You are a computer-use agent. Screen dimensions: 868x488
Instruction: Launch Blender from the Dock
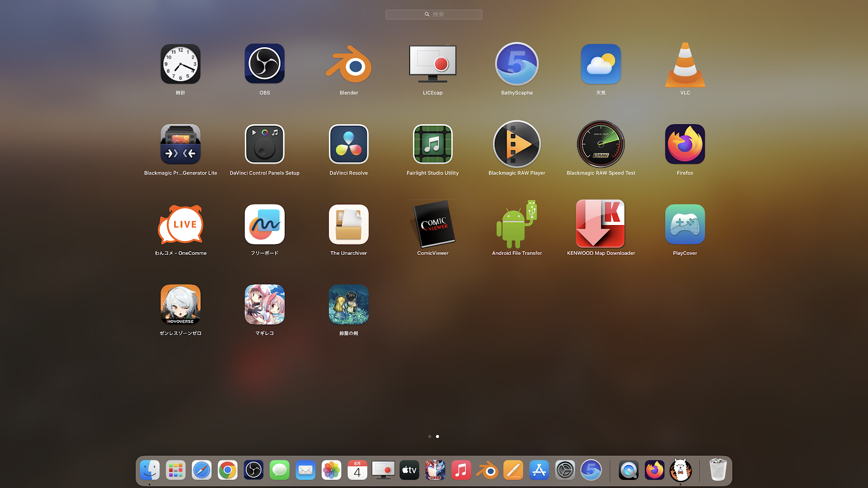tap(487, 470)
